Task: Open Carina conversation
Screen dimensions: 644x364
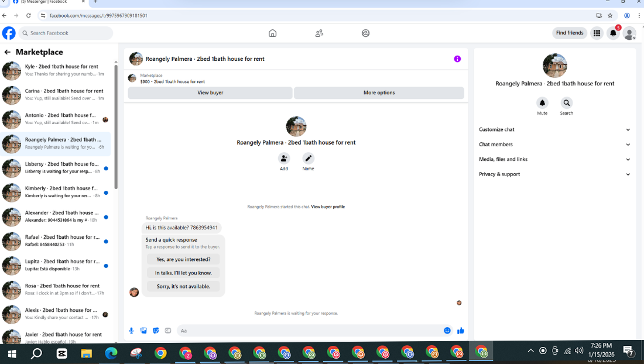Action: pos(56,95)
